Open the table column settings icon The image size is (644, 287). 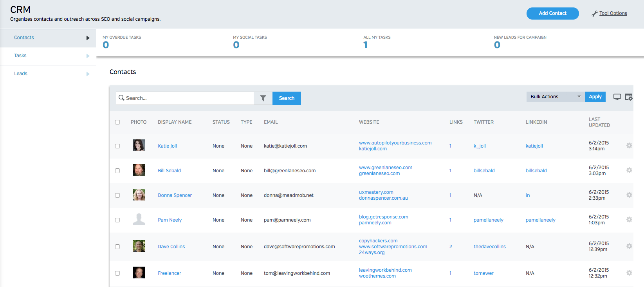tap(629, 97)
